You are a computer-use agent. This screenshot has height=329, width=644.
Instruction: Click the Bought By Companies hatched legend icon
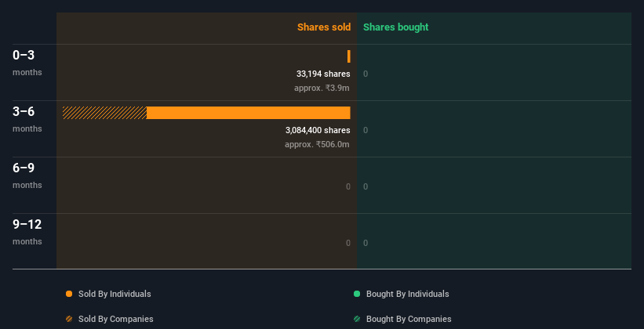[357, 319]
